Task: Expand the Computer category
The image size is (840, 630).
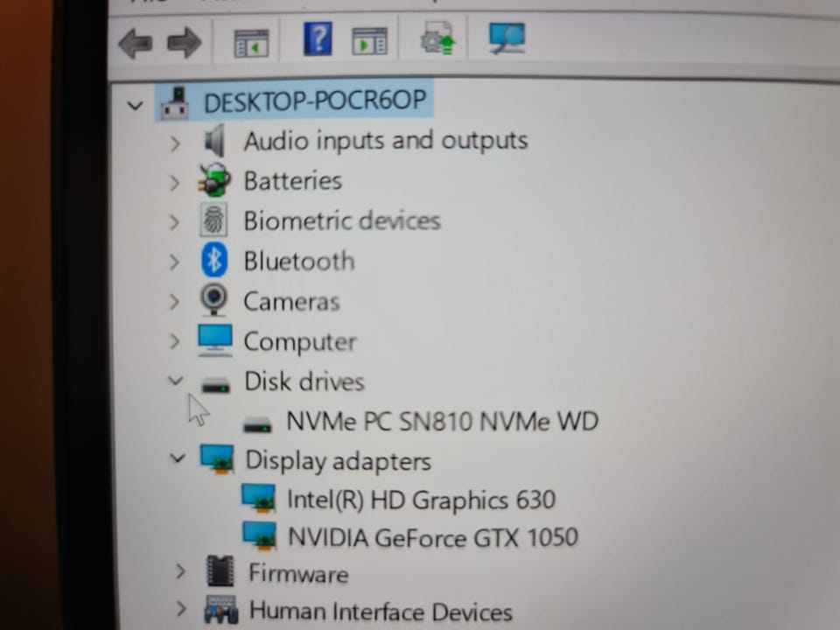Action: pos(175,341)
